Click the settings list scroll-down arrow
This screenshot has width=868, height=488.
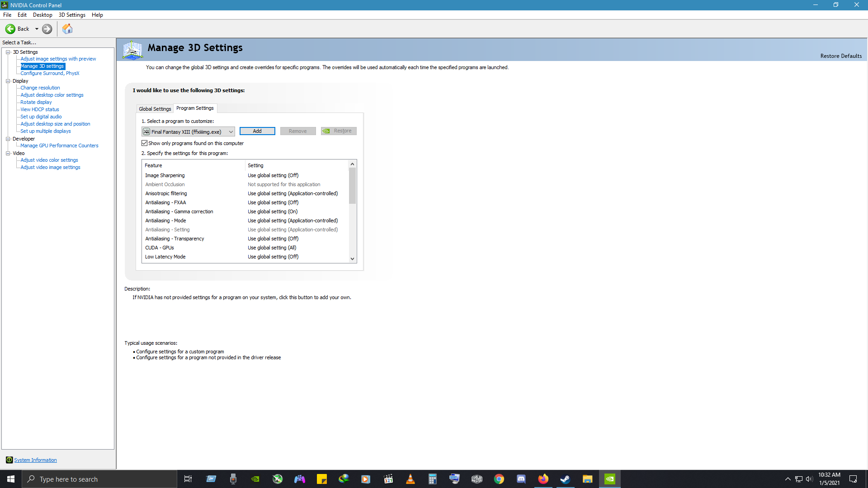[x=352, y=259]
